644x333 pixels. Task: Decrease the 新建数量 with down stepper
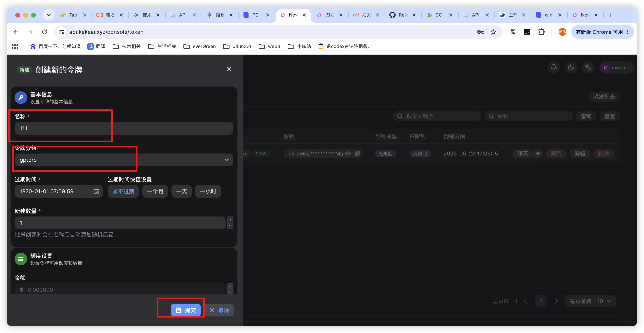click(230, 226)
